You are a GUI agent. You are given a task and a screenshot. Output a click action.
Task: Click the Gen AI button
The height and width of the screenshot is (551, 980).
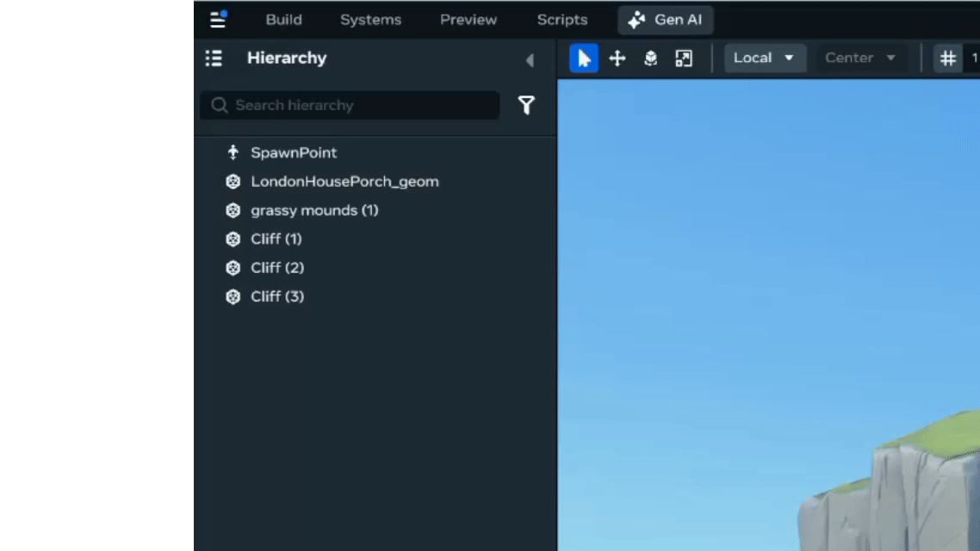665,20
